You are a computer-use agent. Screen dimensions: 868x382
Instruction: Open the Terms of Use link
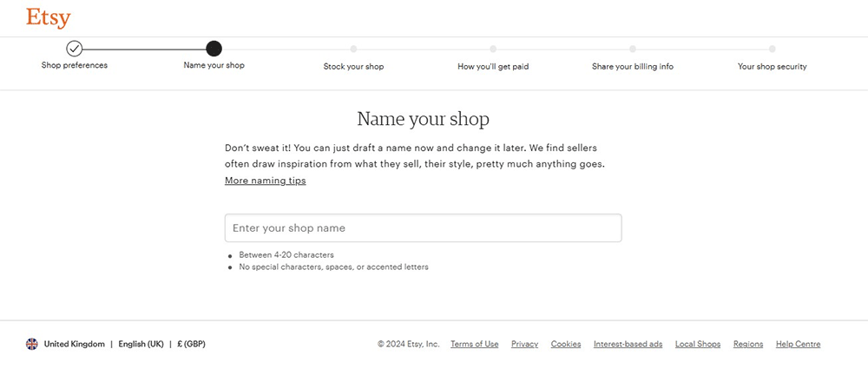474,344
